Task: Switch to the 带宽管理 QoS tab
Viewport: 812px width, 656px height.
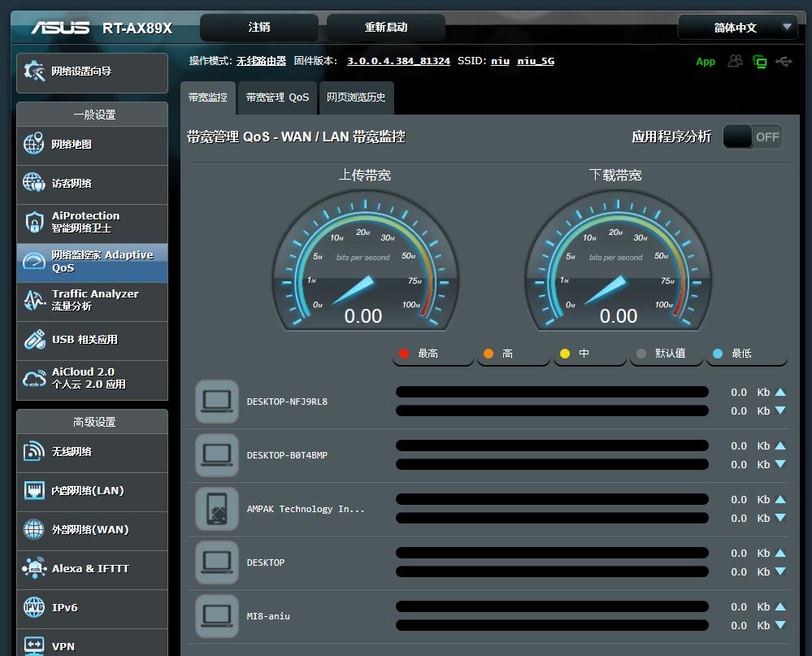Action: click(x=277, y=98)
